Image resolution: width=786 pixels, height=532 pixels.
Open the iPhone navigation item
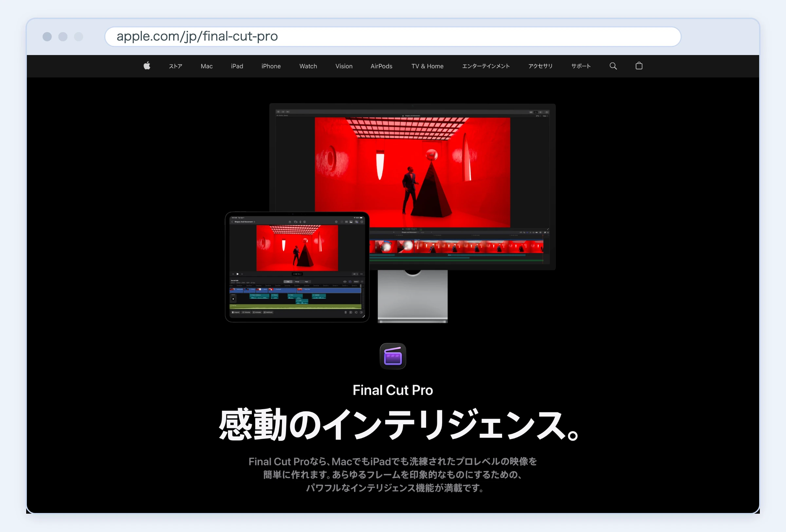click(x=271, y=66)
